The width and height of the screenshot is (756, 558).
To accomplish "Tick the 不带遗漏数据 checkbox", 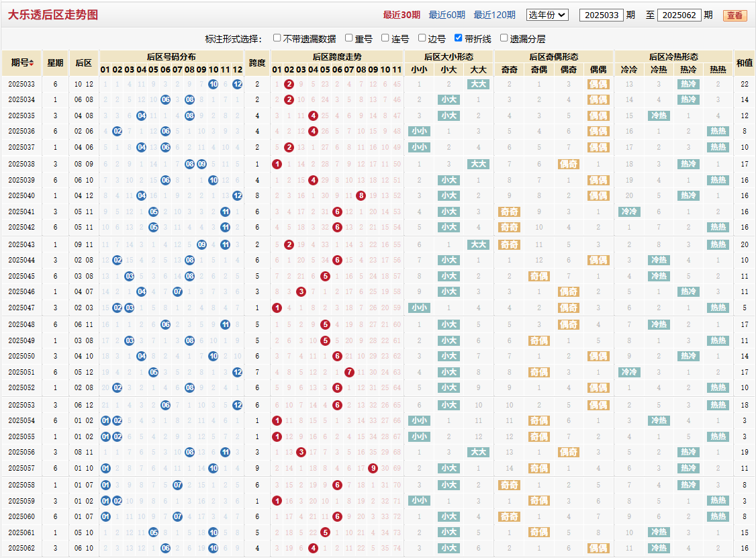I will click(277, 38).
